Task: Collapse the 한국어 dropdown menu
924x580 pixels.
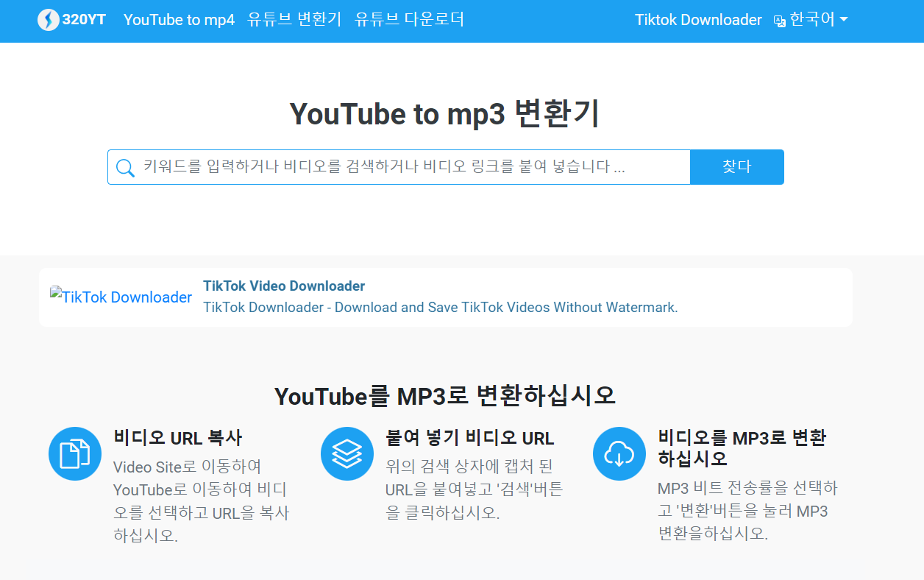Action: click(813, 20)
